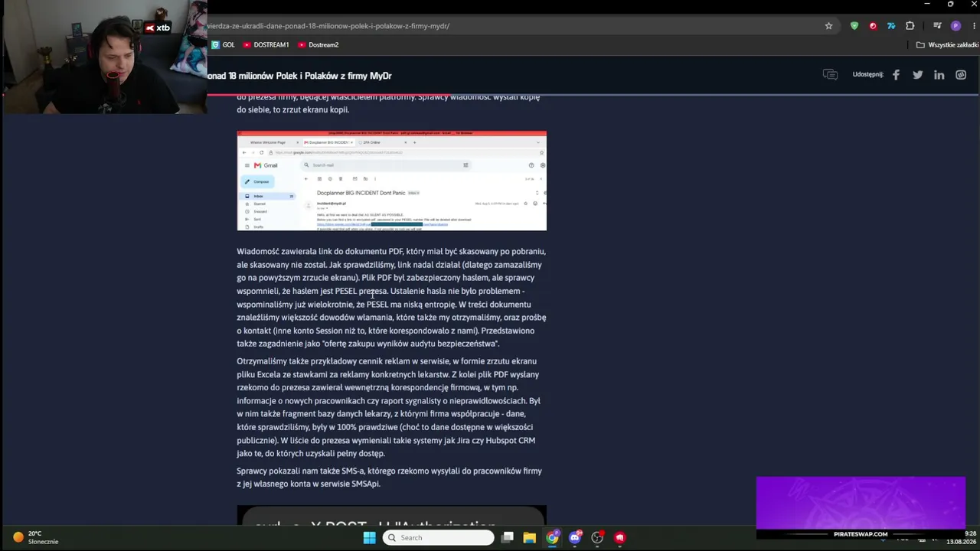Image resolution: width=980 pixels, height=551 pixels.
Task: Open the Dostream2 bookmark
Action: tap(318, 45)
